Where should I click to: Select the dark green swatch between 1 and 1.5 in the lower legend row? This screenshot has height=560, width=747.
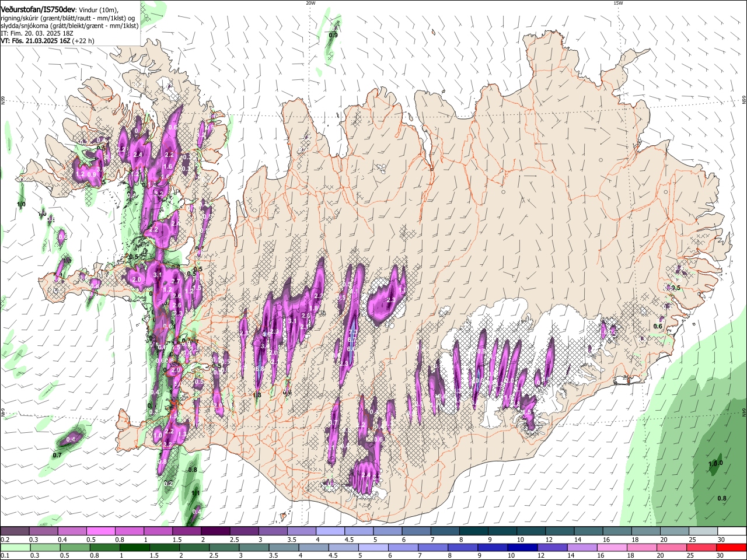(x=134, y=548)
